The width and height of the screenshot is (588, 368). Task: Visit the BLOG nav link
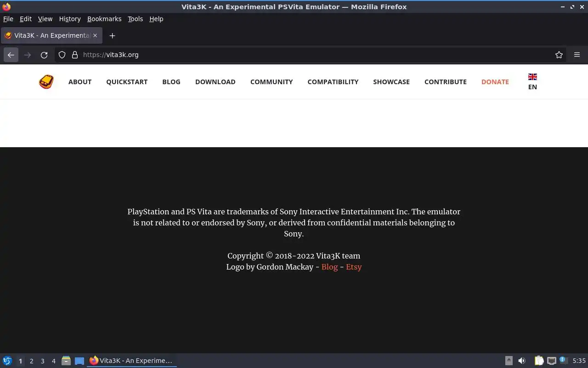(x=171, y=82)
